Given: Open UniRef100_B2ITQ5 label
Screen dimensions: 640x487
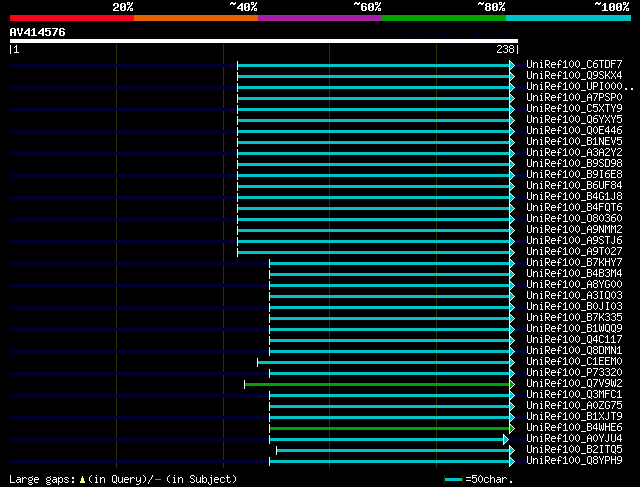Looking at the screenshot, I should [574, 450].
